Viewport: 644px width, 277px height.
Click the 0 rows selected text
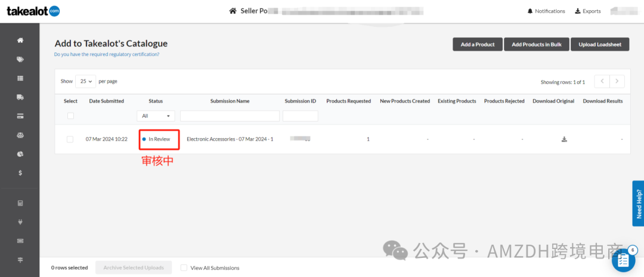click(x=69, y=267)
